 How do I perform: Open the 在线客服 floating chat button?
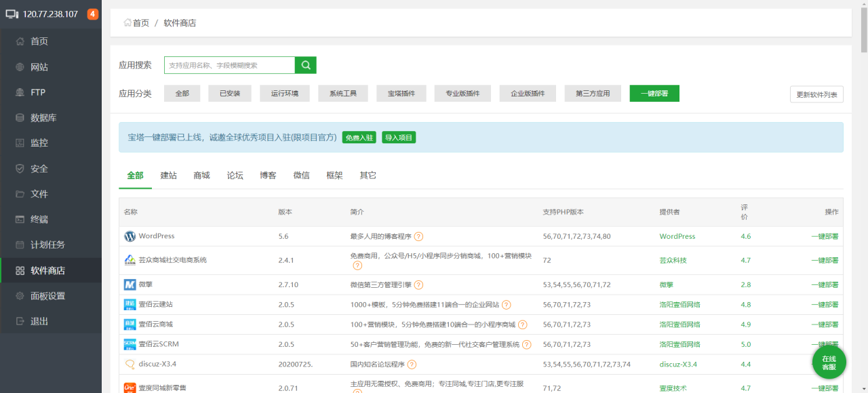point(829,363)
